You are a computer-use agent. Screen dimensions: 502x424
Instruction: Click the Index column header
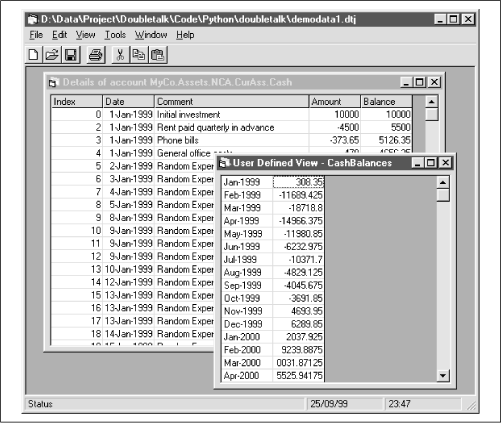tap(77, 101)
